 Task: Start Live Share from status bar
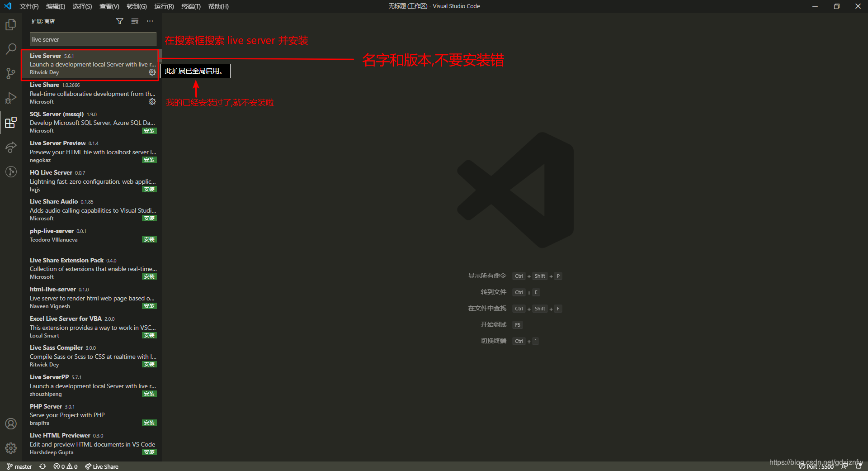pos(102,466)
